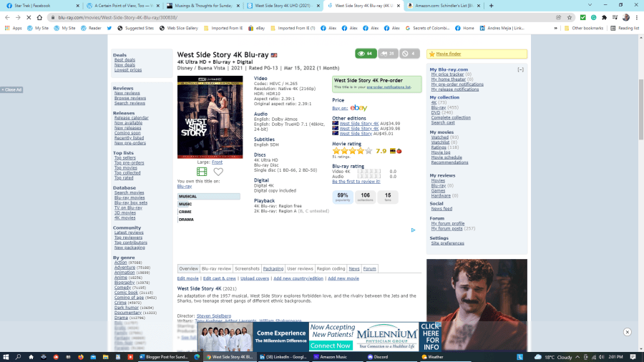Close the banner ad with X icon
This screenshot has width=644, height=362.
point(627,332)
